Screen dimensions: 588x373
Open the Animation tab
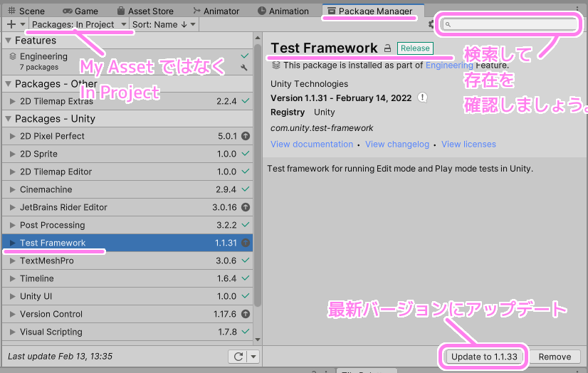[283, 11]
